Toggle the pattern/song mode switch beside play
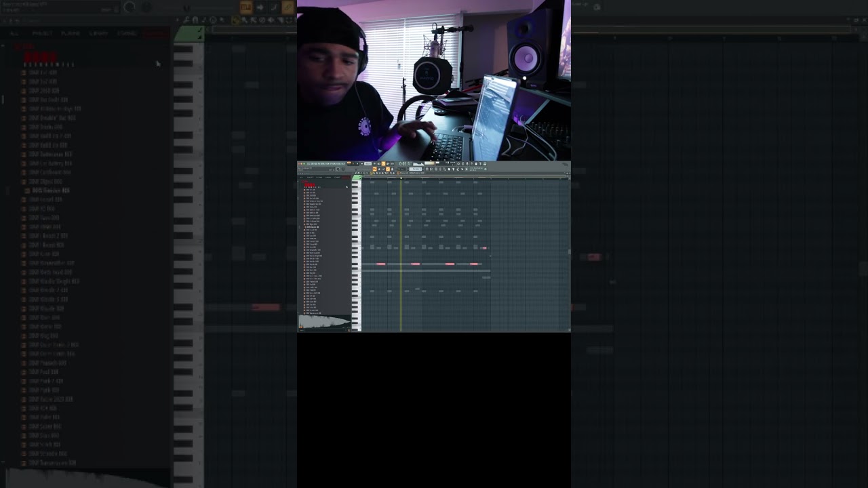This screenshot has height=488, width=868. pyautogui.click(x=349, y=163)
